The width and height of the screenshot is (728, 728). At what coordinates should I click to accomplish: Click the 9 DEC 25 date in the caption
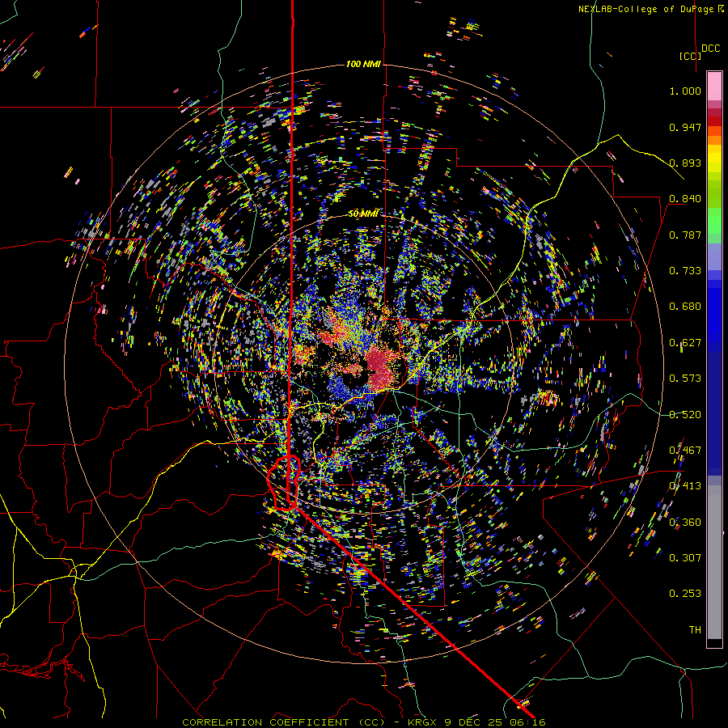pyautogui.click(x=472, y=722)
